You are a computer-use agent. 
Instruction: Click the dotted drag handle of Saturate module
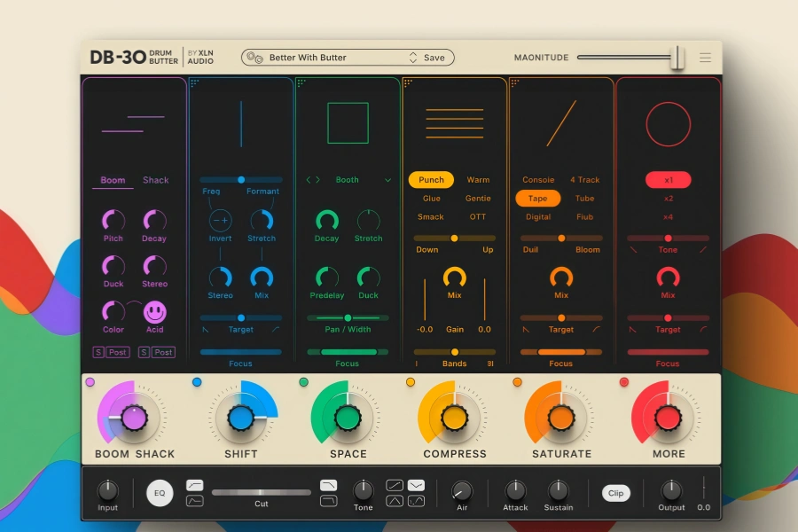click(515, 82)
